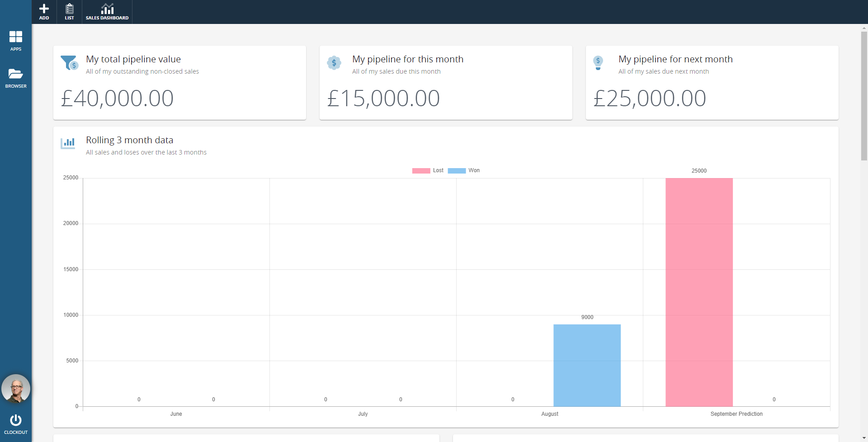Click the scrollbar down arrow
The width and height of the screenshot is (868, 442).
(x=864, y=438)
